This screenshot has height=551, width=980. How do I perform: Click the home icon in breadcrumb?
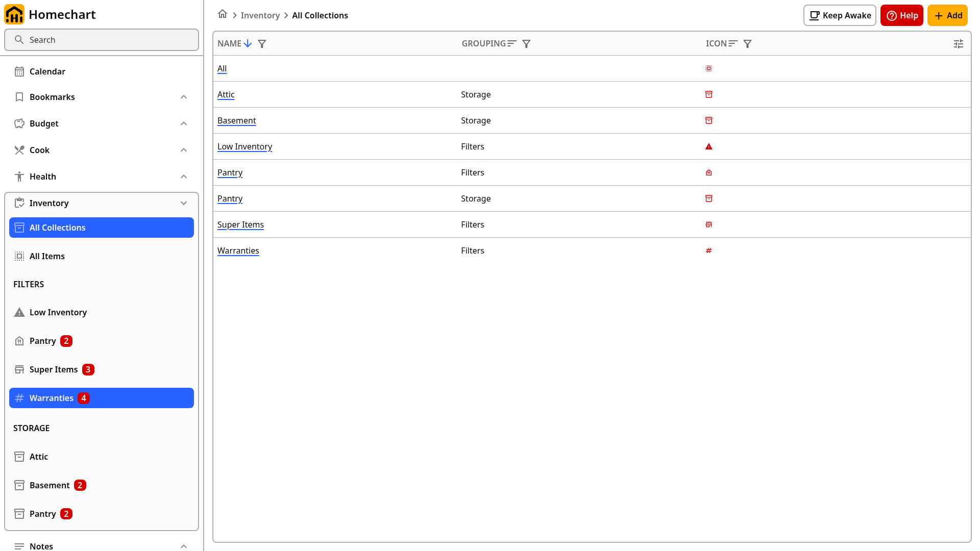pyautogui.click(x=223, y=14)
